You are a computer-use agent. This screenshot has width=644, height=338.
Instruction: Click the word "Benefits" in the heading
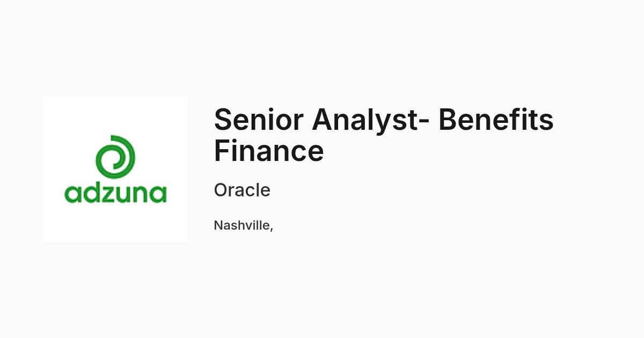[x=496, y=120]
